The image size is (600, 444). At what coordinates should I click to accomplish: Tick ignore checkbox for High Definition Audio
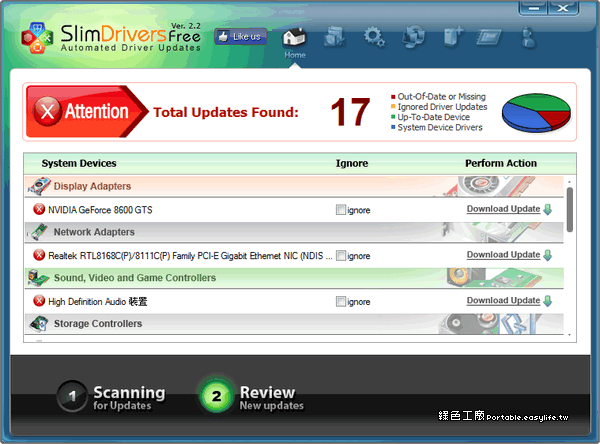[x=341, y=301]
